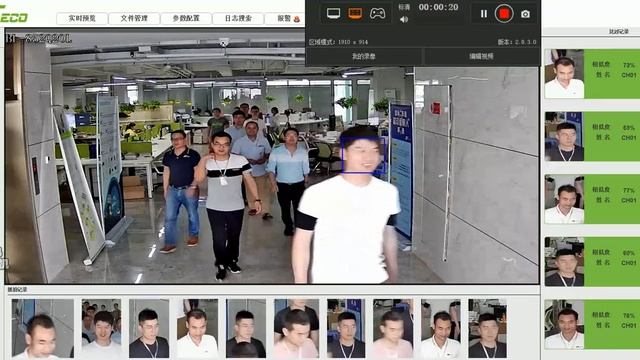Select the blue face detection box in video

click(x=363, y=155)
